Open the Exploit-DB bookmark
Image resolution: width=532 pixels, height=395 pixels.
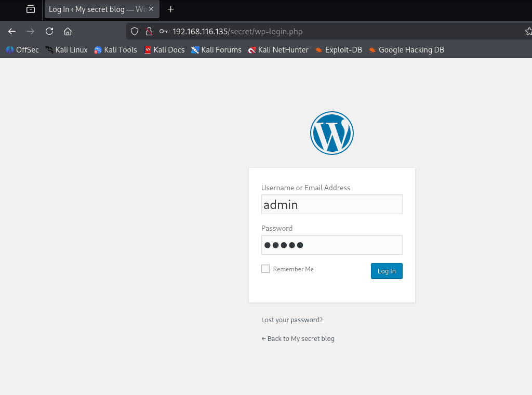339,50
